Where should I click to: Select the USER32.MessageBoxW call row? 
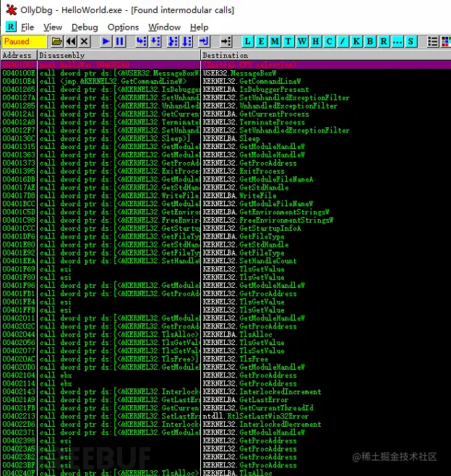click(226, 73)
